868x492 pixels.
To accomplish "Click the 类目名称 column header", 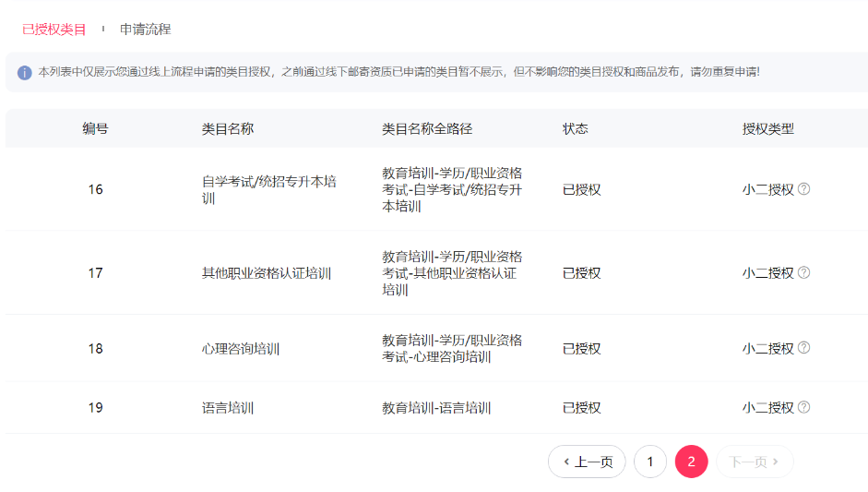I will pyautogui.click(x=228, y=129).
